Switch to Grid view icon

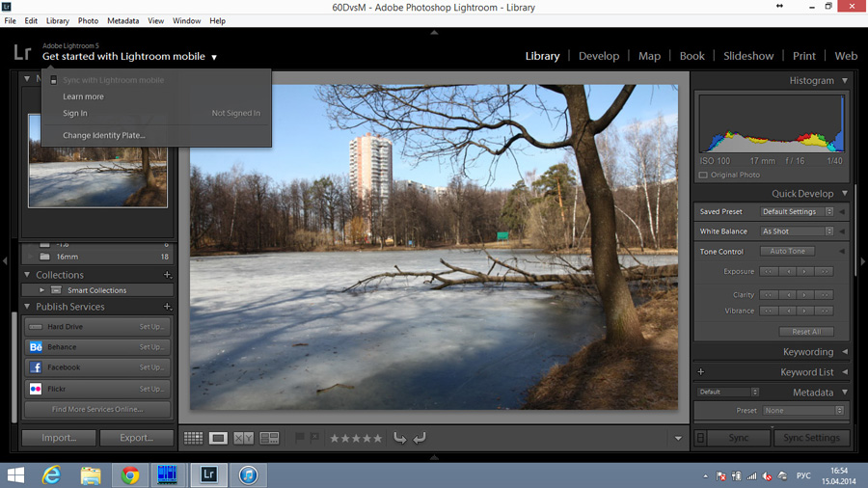point(193,438)
